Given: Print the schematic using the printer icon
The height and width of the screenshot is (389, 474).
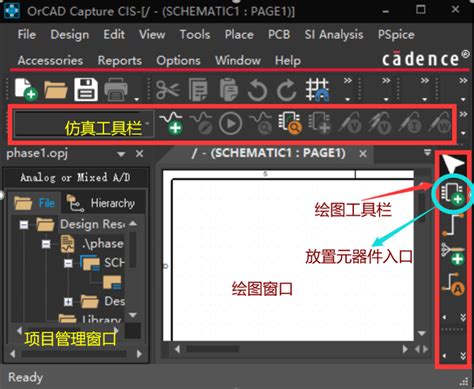Looking at the screenshot, I should (x=116, y=89).
